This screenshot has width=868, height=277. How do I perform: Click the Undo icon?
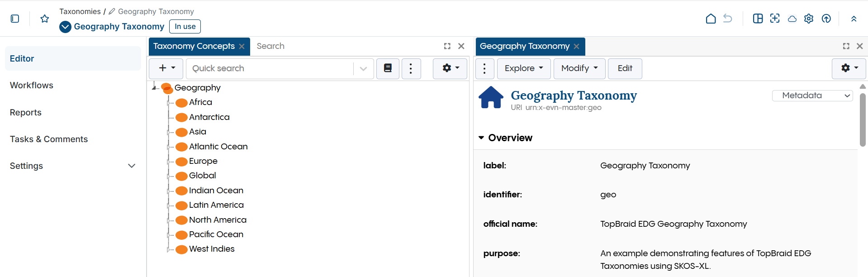[x=728, y=19]
